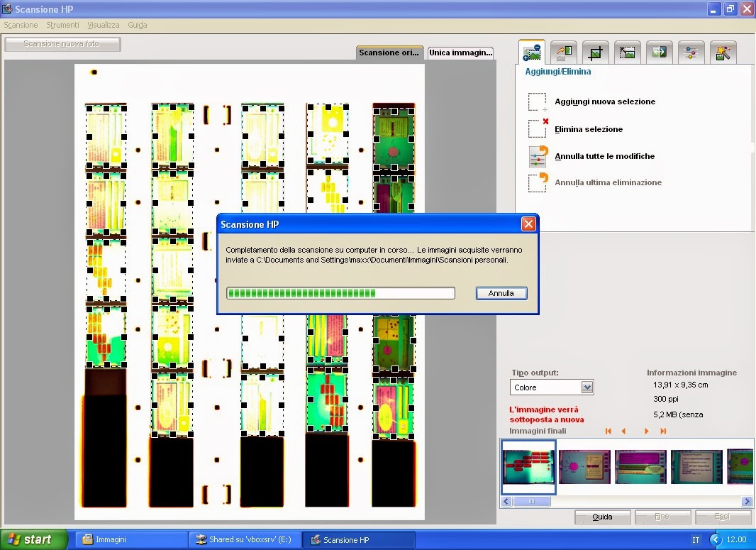Click the green scan progress bar

340,293
